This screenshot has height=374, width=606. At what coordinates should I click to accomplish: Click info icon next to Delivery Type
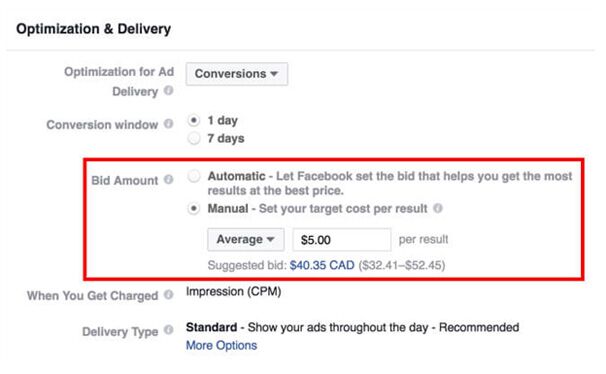click(x=168, y=330)
